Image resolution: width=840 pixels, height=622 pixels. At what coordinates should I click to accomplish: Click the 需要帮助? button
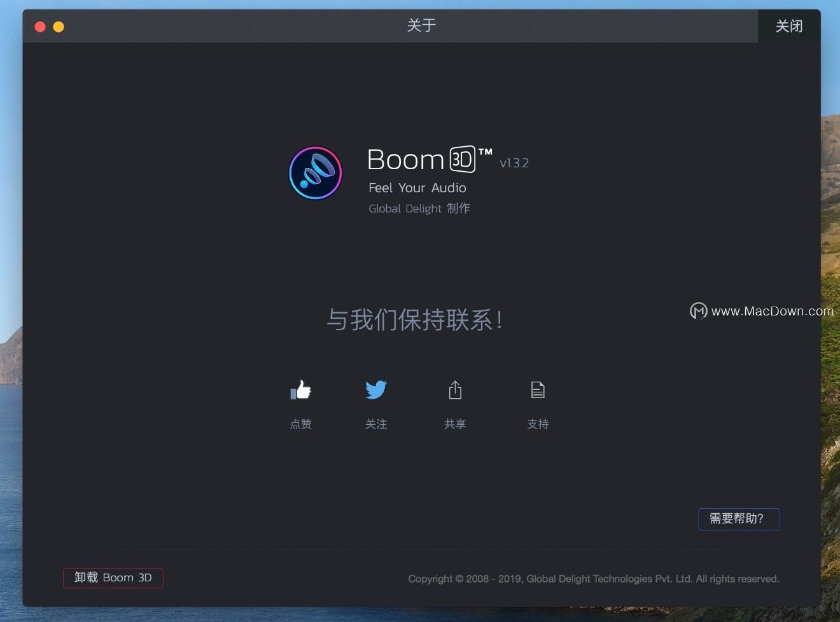[x=739, y=519]
